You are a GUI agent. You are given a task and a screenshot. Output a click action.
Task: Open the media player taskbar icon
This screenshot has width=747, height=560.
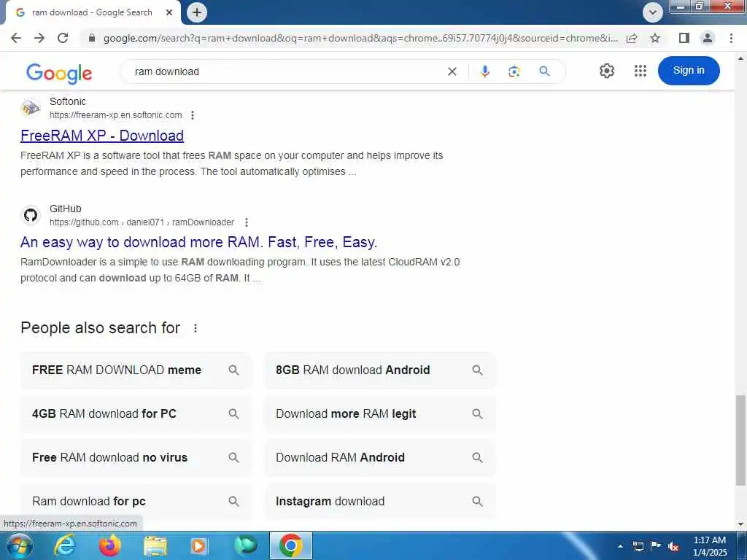[200, 545]
